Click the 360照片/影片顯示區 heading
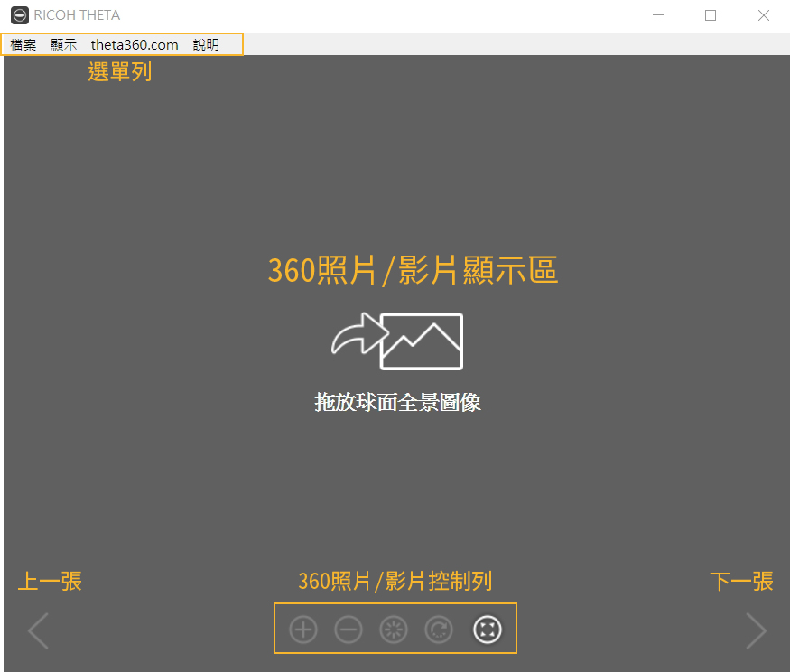The width and height of the screenshot is (790, 672). (413, 270)
